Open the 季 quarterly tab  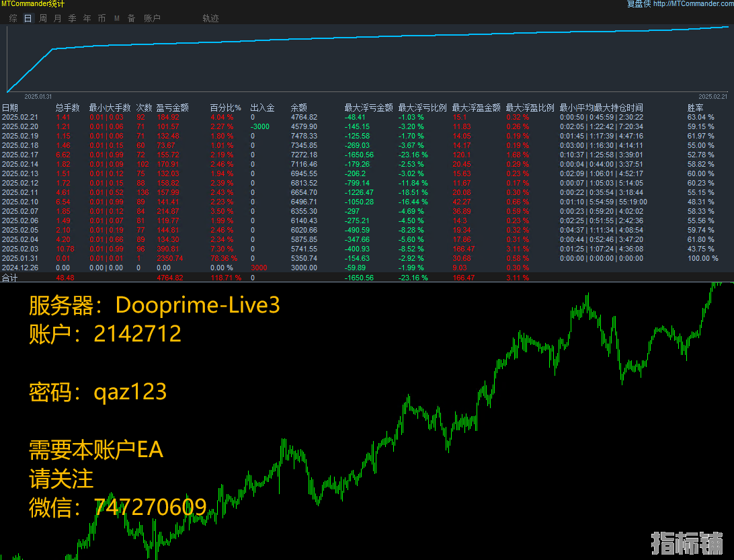point(72,18)
